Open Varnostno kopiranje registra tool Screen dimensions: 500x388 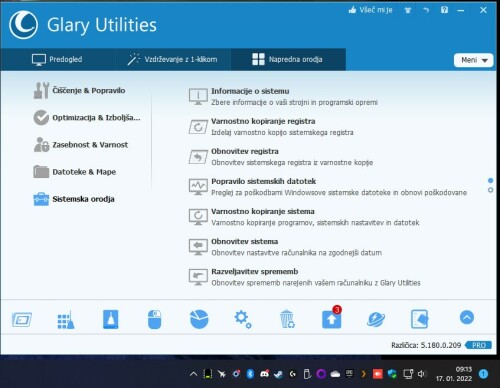[x=271, y=127]
